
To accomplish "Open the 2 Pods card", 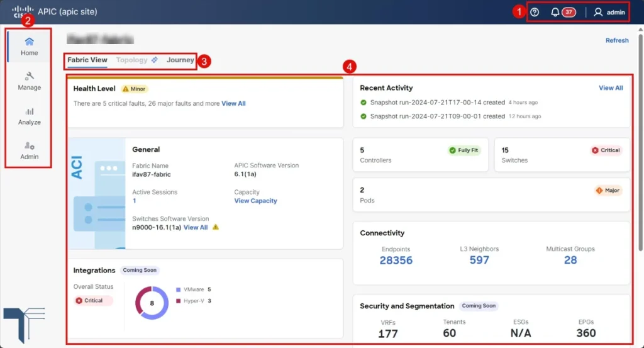I will pos(491,194).
